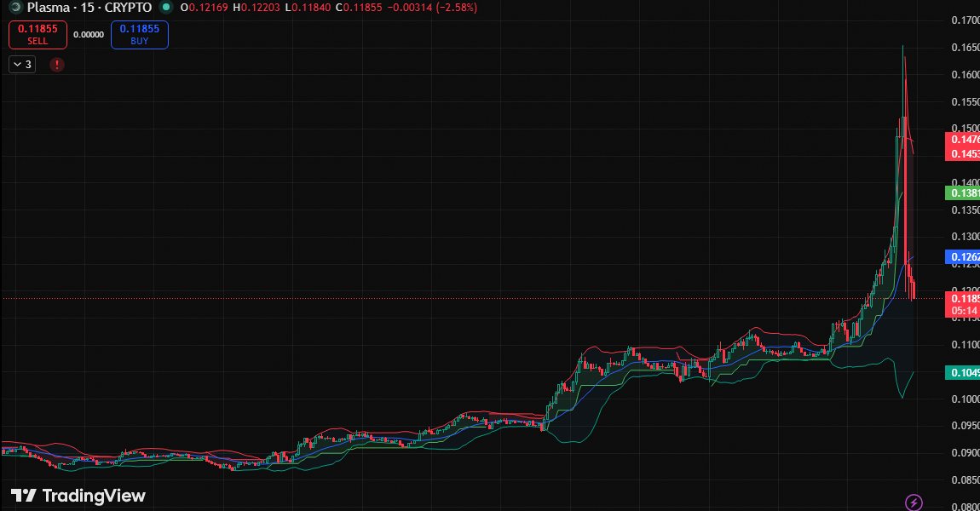Screen dimensions: 980x511
Task: Click the −0.00314 (−2.58%) change value
Action: coord(432,8)
